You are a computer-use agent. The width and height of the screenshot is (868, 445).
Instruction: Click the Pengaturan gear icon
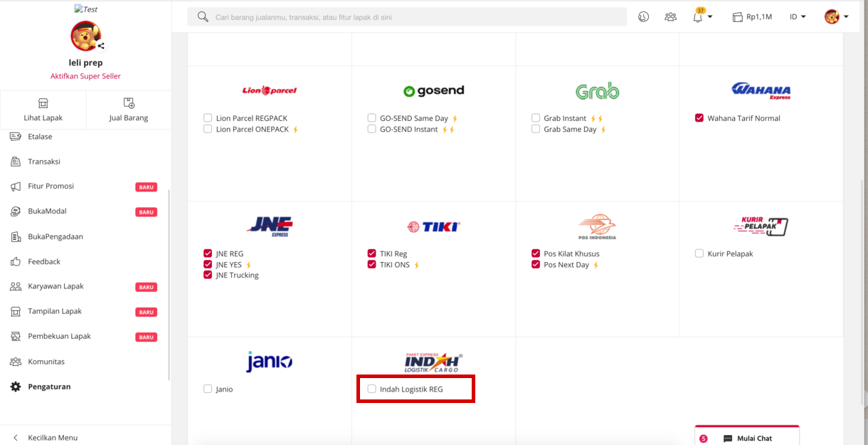click(x=16, y=387)
